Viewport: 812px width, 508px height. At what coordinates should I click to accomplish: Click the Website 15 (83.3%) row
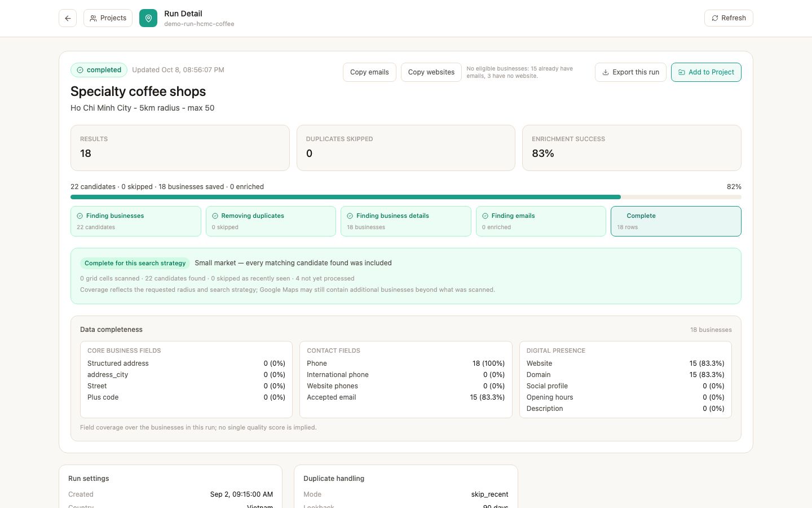pyautogui.click(x=625, y=364)
